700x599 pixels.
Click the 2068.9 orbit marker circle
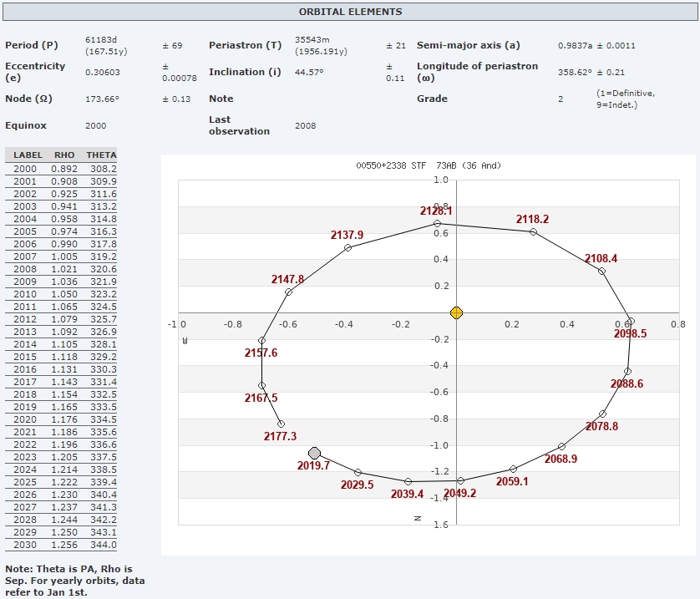[x=561, y=446]
